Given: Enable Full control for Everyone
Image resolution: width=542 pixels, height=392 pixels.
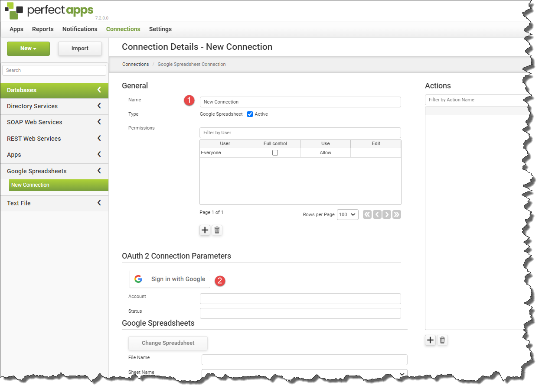Looking at the screenshot, I should tap(275, 153).
